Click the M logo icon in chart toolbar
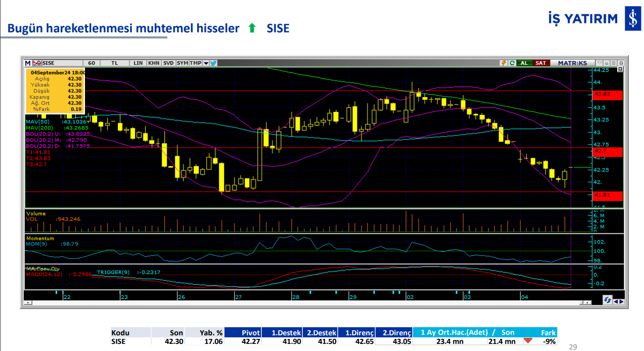 point(28,63)
